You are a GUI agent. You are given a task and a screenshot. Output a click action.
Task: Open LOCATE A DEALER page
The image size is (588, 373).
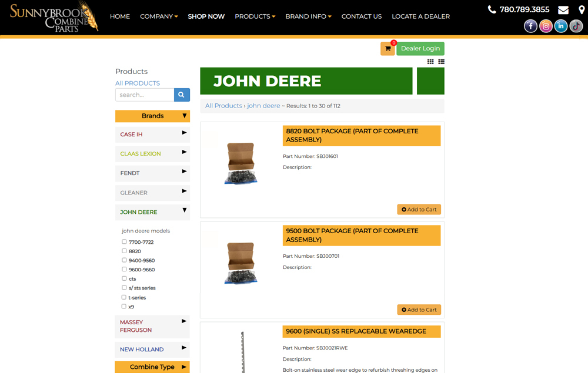coord(421,16)
